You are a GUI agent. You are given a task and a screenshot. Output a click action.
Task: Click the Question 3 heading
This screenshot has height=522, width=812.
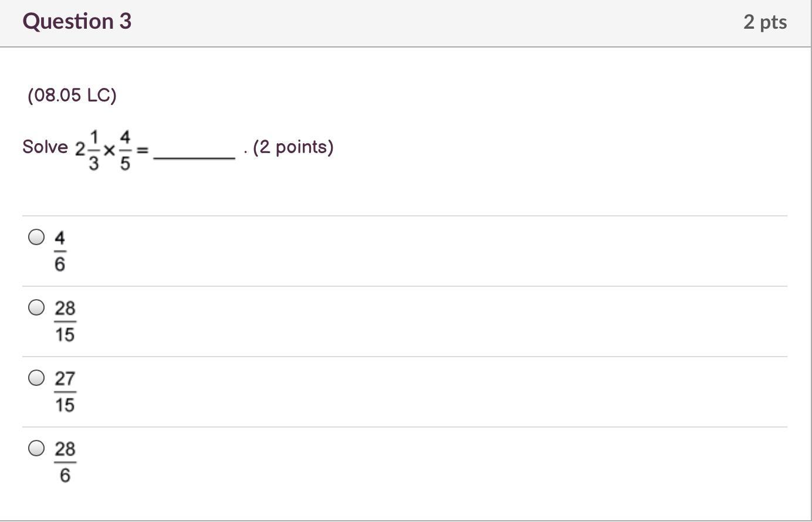77,21
